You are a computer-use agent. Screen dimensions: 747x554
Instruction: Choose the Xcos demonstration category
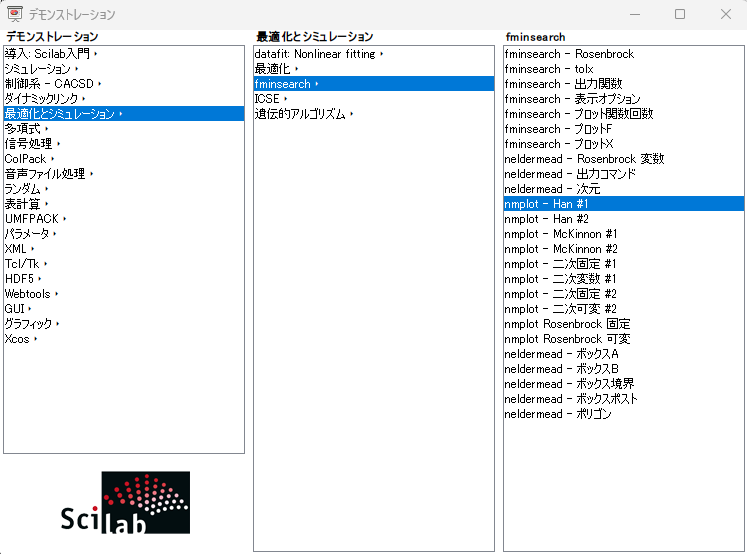click(18, 339)
